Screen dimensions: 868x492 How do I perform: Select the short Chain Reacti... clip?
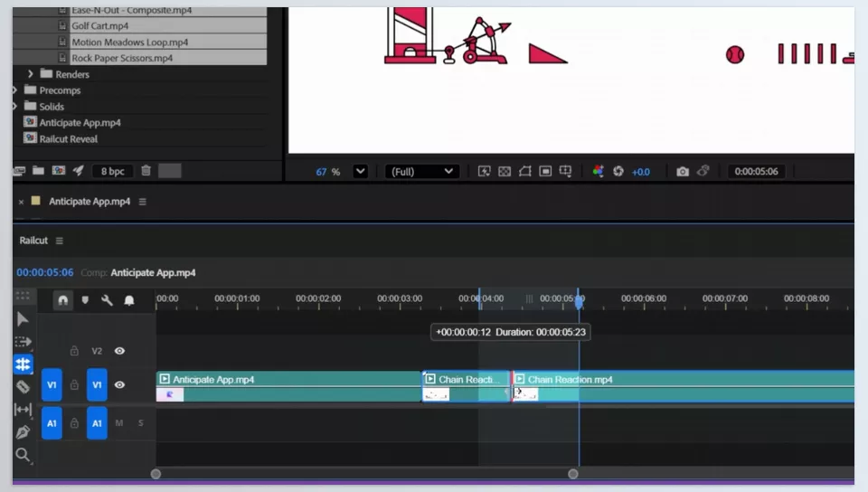click(466, 386)
